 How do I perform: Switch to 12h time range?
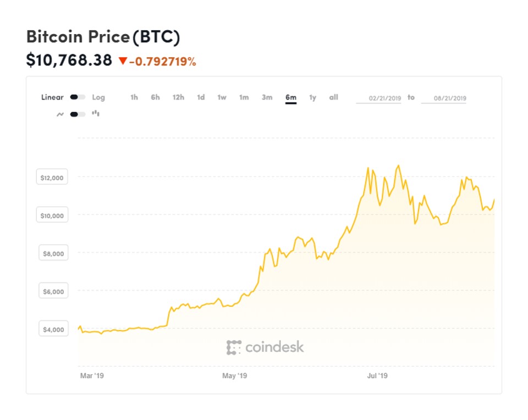(x=178, y=97)
